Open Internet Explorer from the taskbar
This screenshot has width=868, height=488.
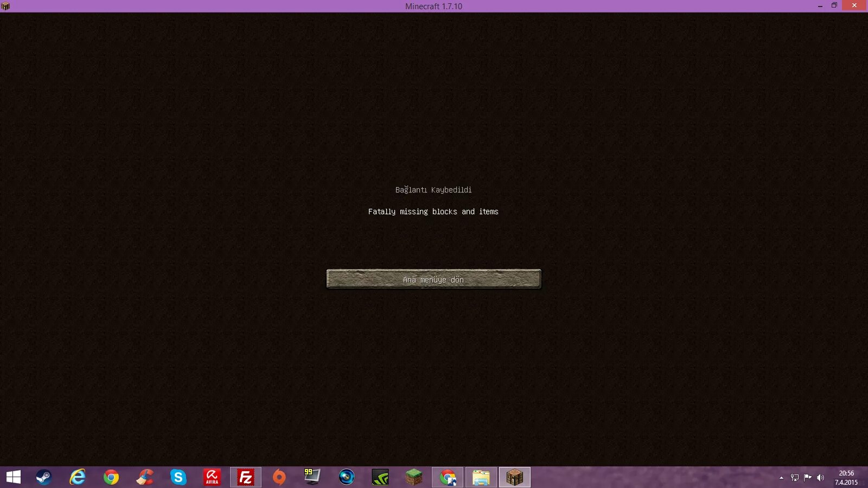pos(78,477)
